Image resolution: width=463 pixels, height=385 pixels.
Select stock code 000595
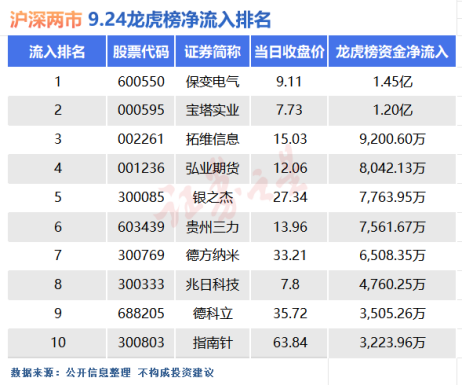tap(141, 110)
